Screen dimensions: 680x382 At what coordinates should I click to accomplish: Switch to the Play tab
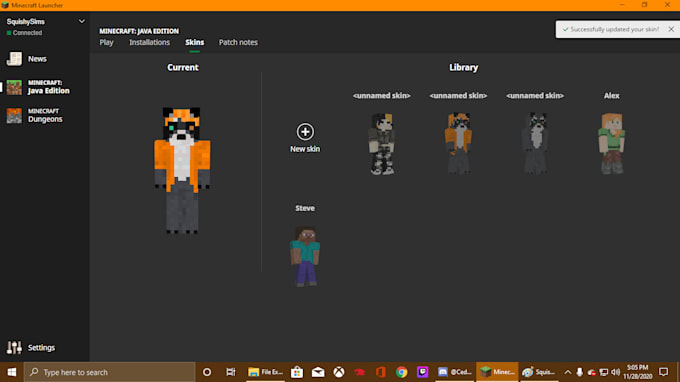pos(106,42)
